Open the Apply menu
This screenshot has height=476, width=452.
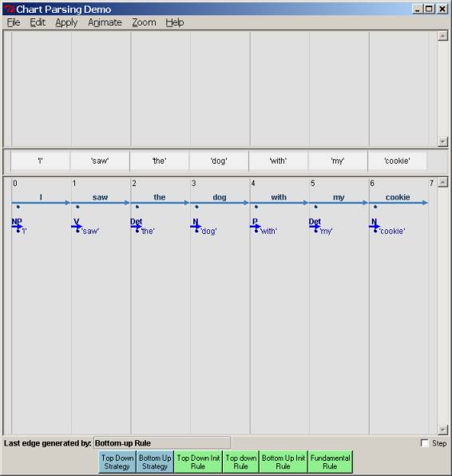pyautogui.click(x=66, y=22)
